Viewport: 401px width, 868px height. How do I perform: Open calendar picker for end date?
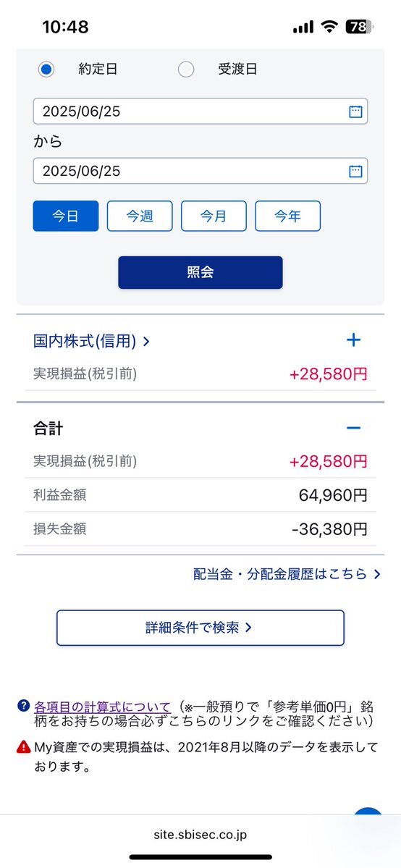[355, 171]
